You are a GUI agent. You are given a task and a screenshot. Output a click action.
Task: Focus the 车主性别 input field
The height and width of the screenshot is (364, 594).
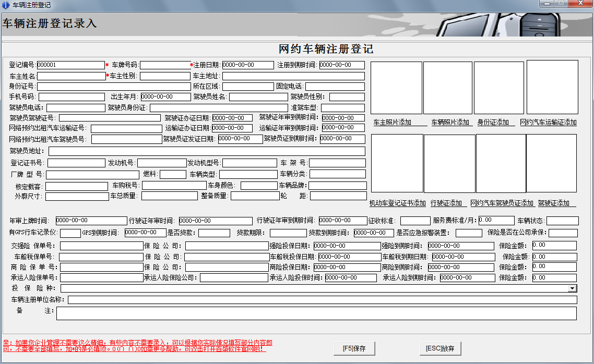coord(165,76)
